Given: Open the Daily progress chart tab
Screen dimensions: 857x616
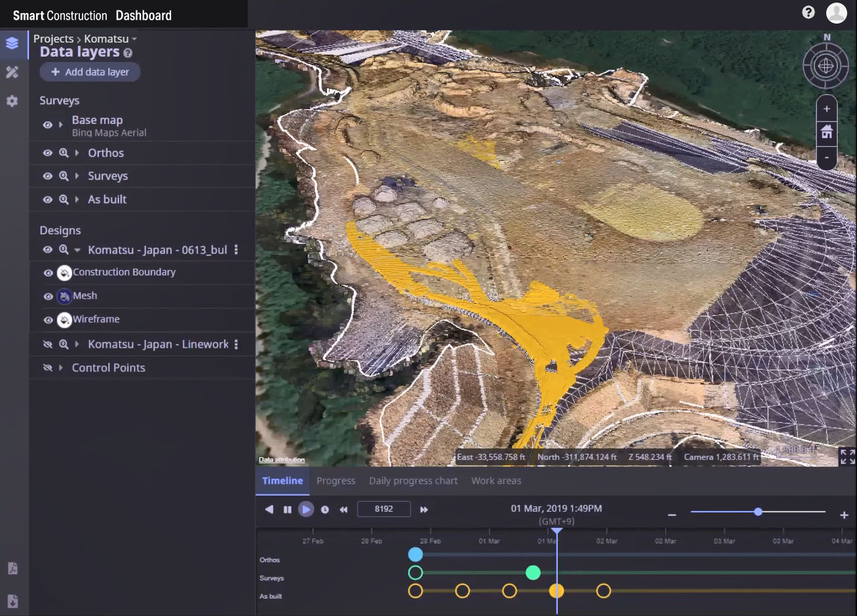Looking at the screenshot, I should pyautogui.click(x=413, y=480).
